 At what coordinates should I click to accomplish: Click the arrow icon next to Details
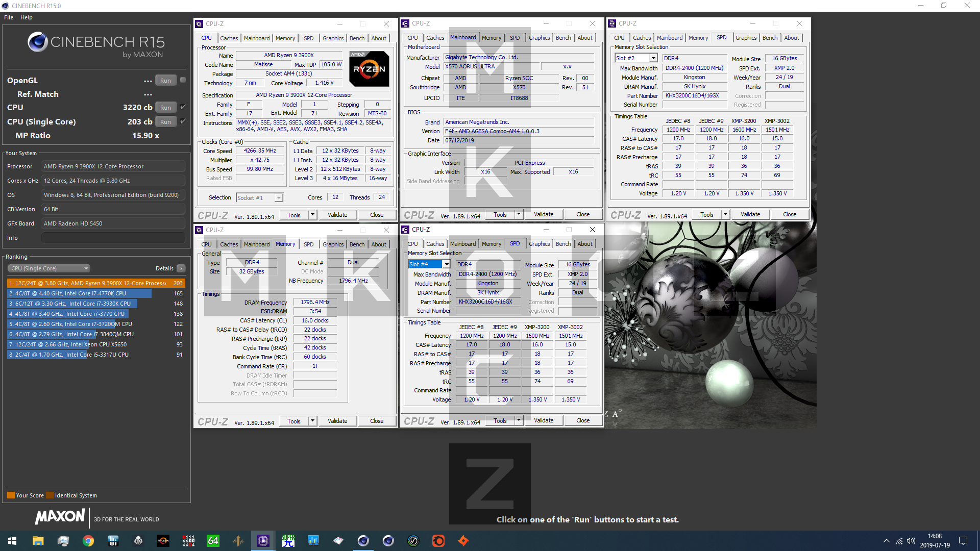click(181, 268)
